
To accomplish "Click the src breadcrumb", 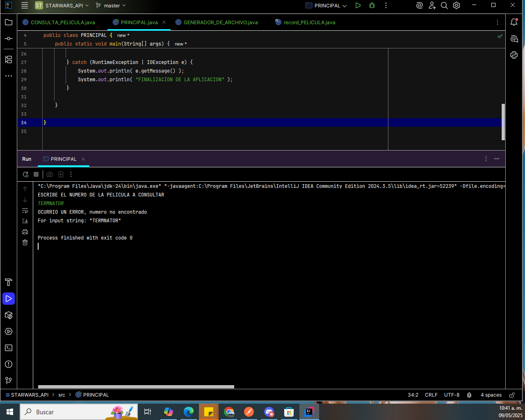I will [62, 395].
